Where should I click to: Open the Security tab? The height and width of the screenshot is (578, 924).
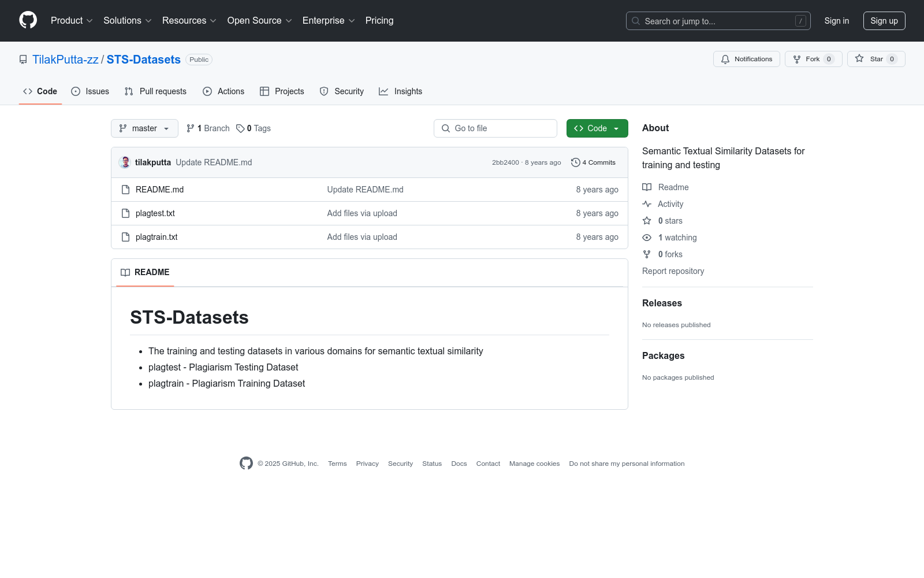click(342, 91)
